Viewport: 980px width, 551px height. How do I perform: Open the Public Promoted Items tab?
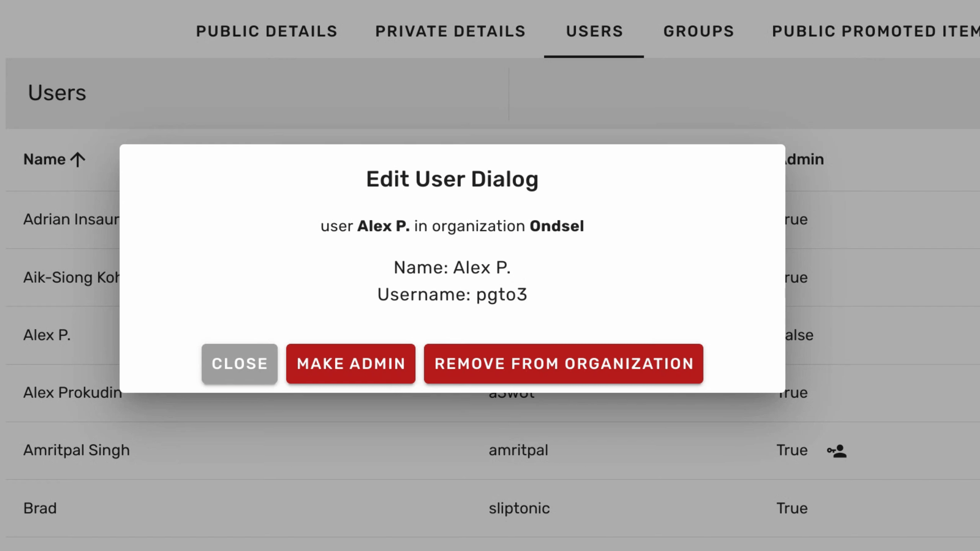click(875, 31)
